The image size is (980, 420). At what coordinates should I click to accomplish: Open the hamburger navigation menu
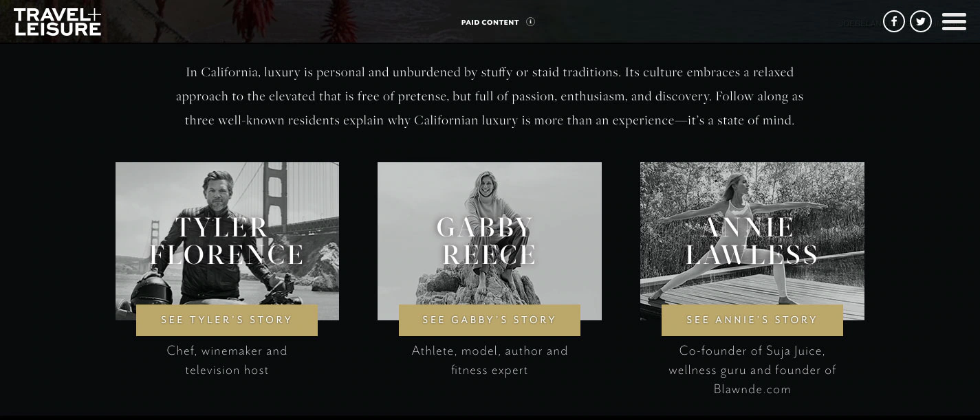[x=954, y=21]
